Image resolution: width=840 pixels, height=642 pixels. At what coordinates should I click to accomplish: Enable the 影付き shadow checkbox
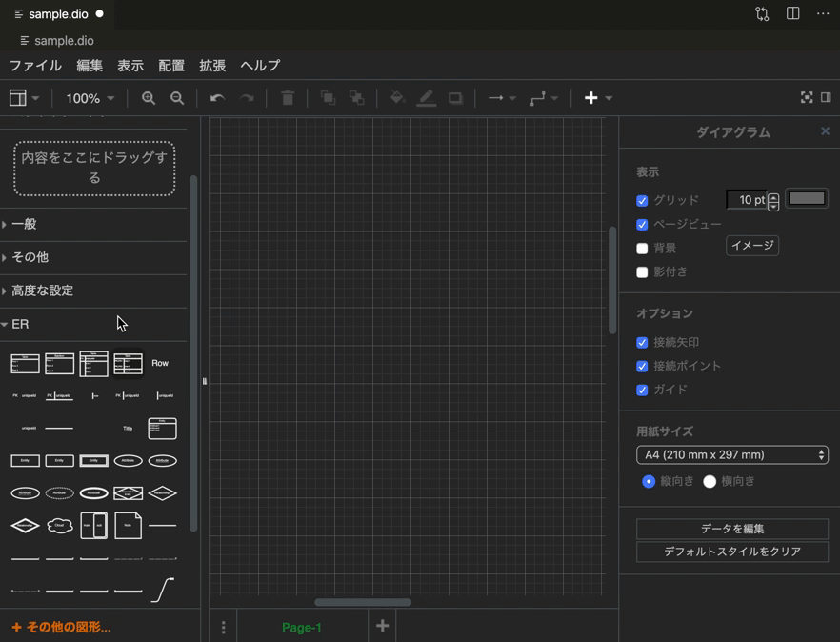(642, 272)
